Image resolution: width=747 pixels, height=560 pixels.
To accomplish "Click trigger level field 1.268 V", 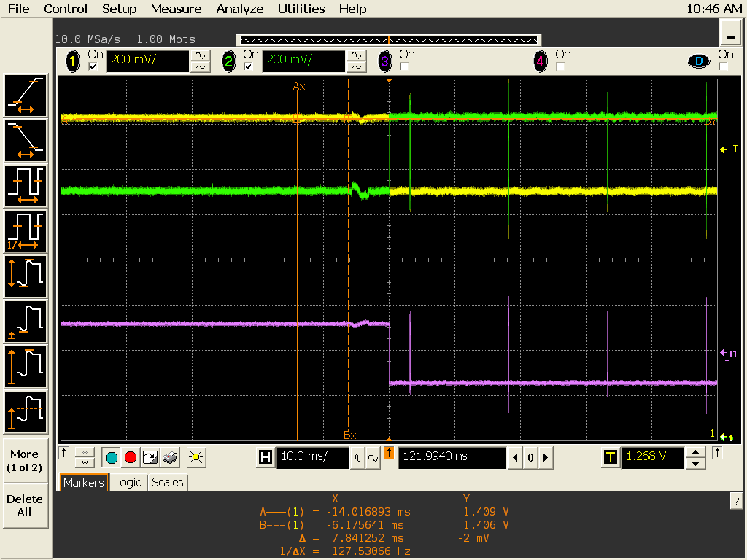I will [653, 458].
